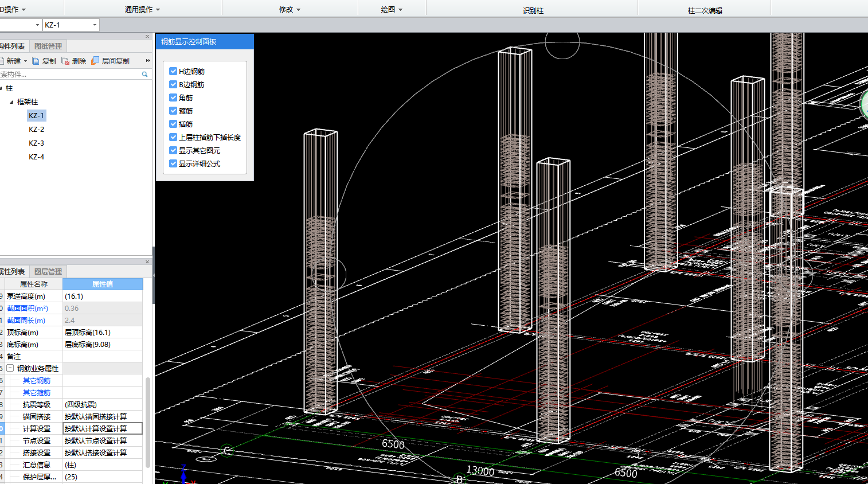Screen dimensions: 868x484
Task: Click the 按默认搭接设置计算 value cell
Action: [x=103, y=453]
